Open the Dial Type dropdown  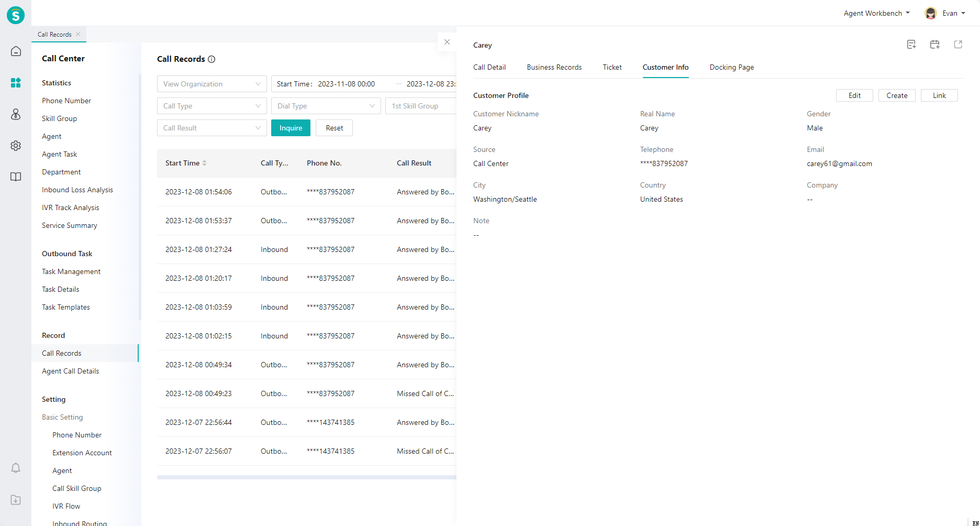click(x=326, y=106)
